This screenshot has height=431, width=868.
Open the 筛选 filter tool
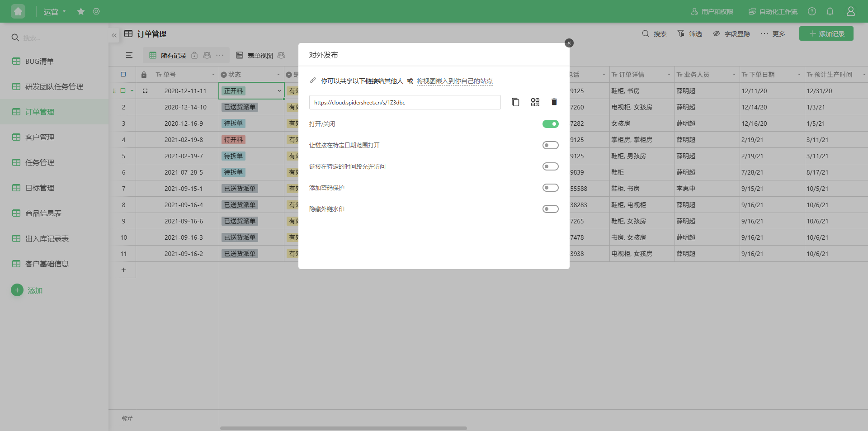(x=689, y=33)
